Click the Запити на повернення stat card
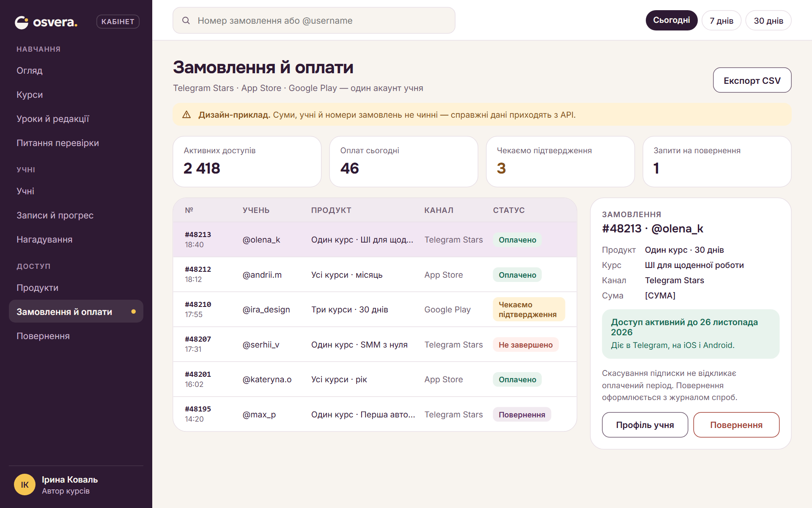 [717, 161]
